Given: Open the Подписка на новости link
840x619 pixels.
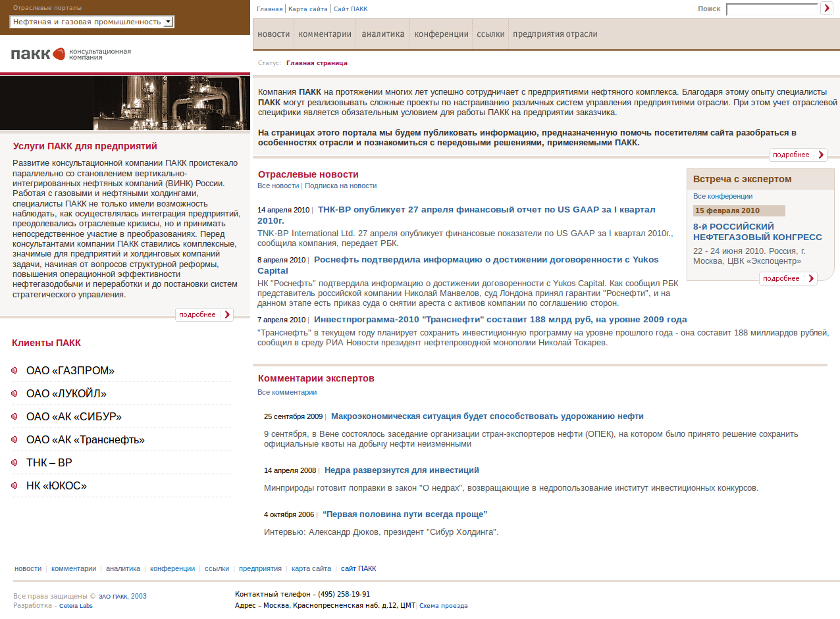Looking at the screenshot, I should [340, 186].
